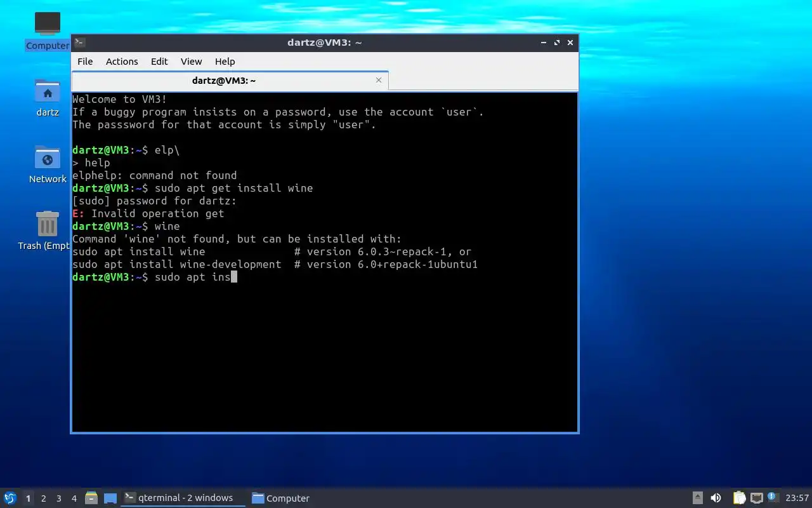Open the removable media eject tray icon

point(697,498)
